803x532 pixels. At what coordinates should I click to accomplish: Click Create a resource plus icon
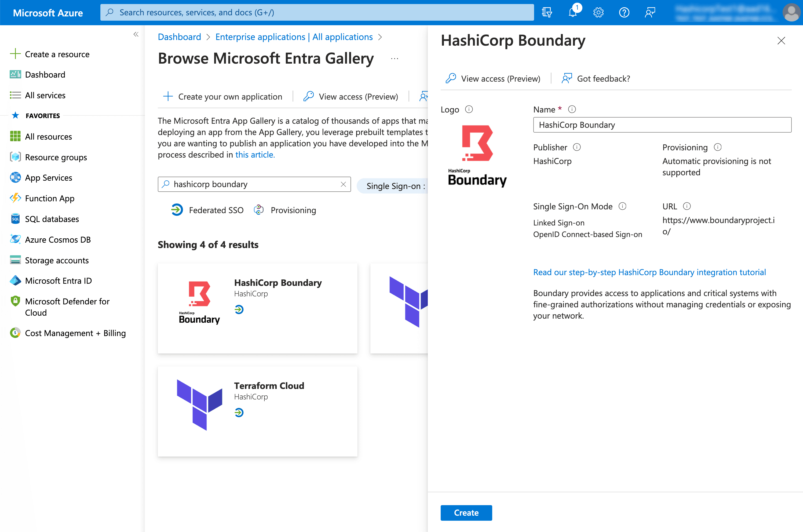point(15,54)
